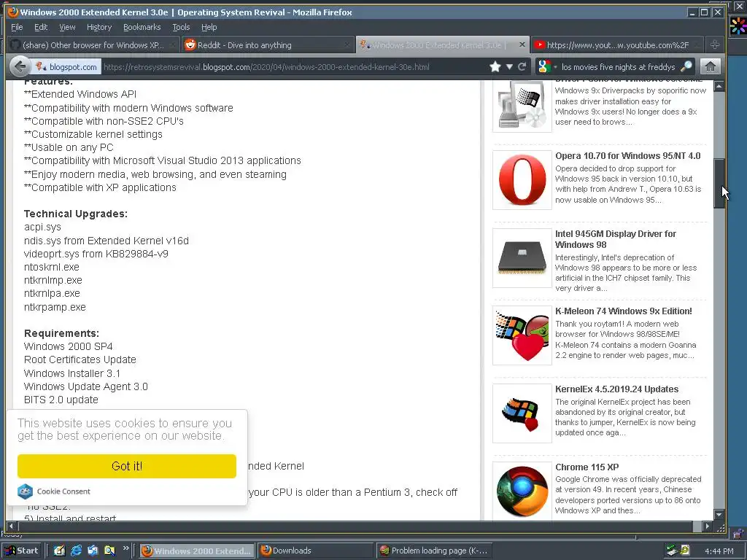Open a new tab with the plus button
Screen dimensions: 747x560
(715, 44)
